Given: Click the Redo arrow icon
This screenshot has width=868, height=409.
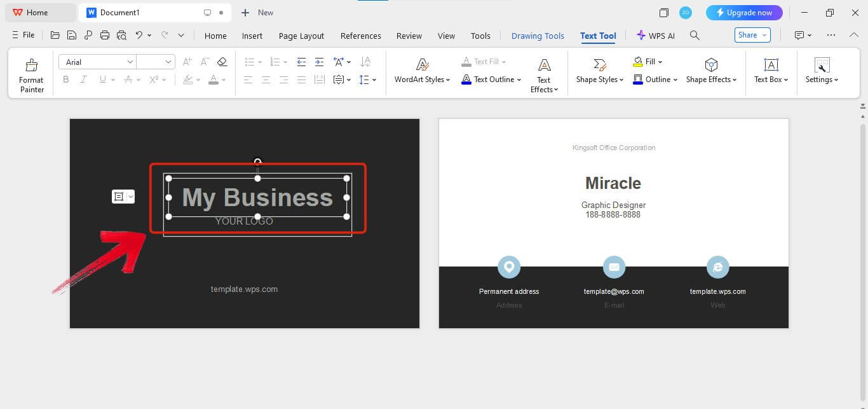Looking at the screenshot, I should 165,36.
